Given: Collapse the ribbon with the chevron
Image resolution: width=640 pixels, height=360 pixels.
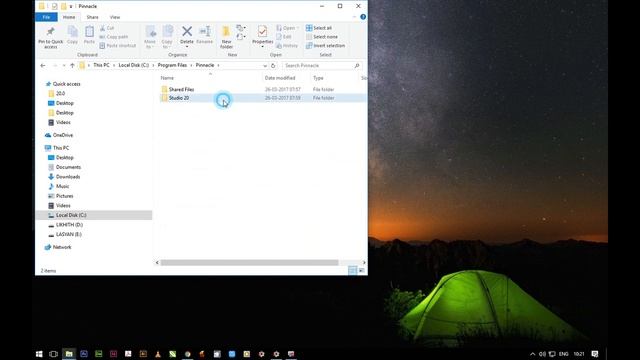Looking at the screenshot, I should coord(354,17).
